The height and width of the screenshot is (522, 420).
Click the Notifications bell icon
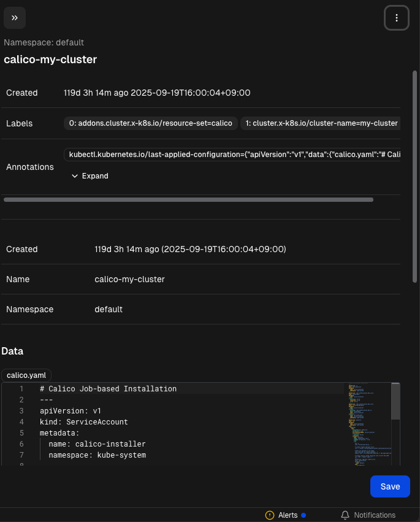(345, 515)
